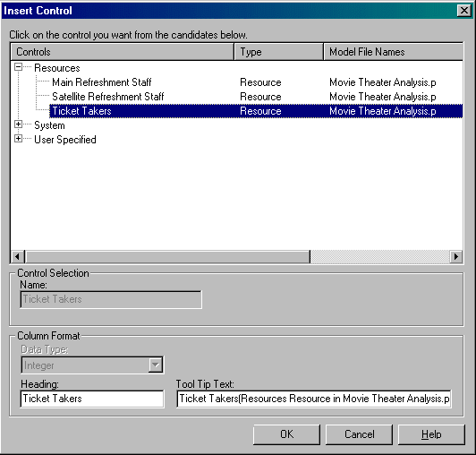
Task: Expand the System tree node
Action: pos(18,124)
